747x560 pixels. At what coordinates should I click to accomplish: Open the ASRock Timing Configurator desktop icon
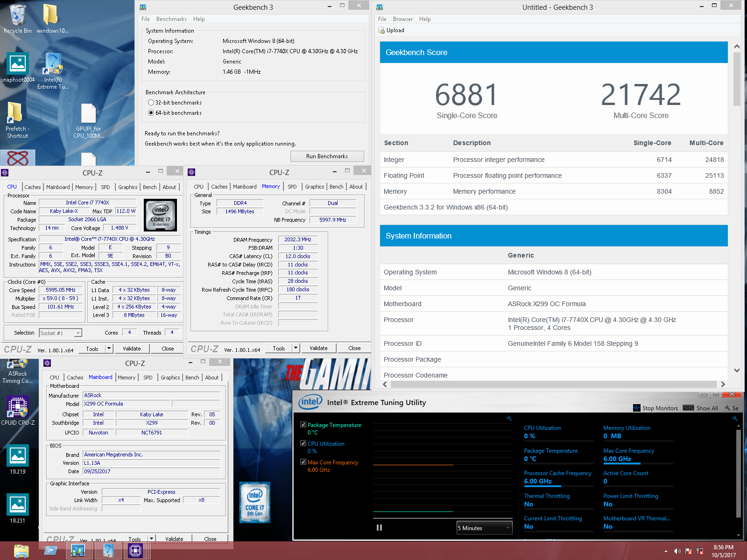click(x=17, y=372)
